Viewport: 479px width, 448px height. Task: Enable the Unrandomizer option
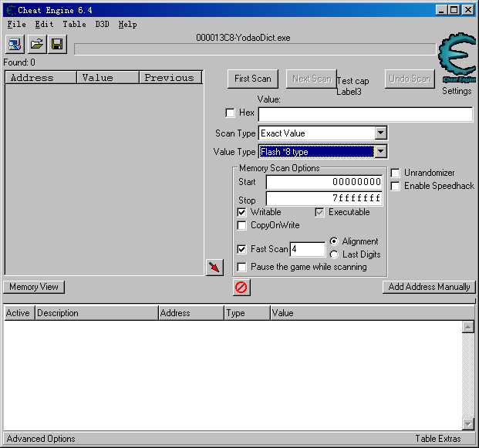[396, 173]
